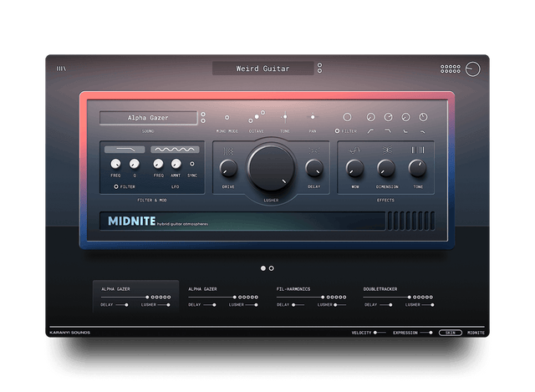Click the Karanyi Sounds logo text
The image size is (535, 392).
70,332
